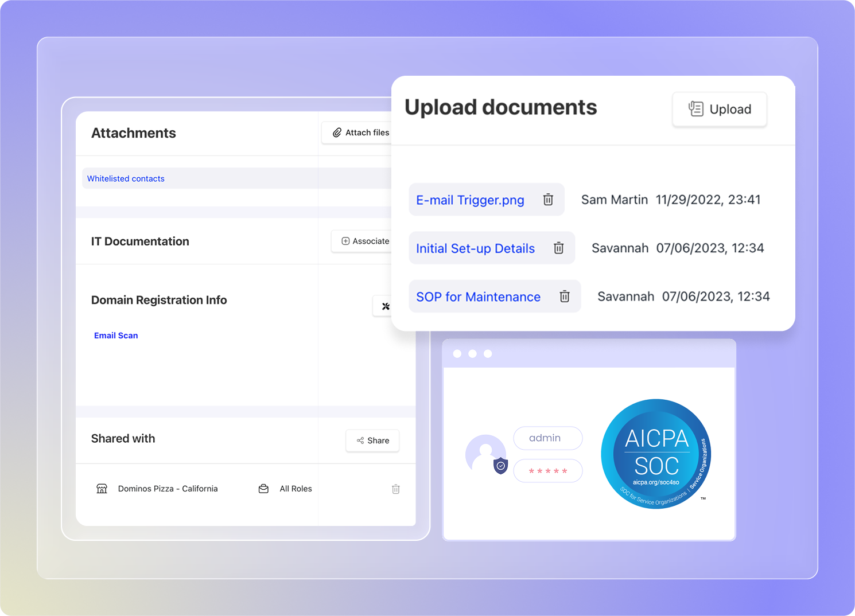Delete the Dominos Pizza share entry
Viewport: 855px width, 616px height.
395,489
